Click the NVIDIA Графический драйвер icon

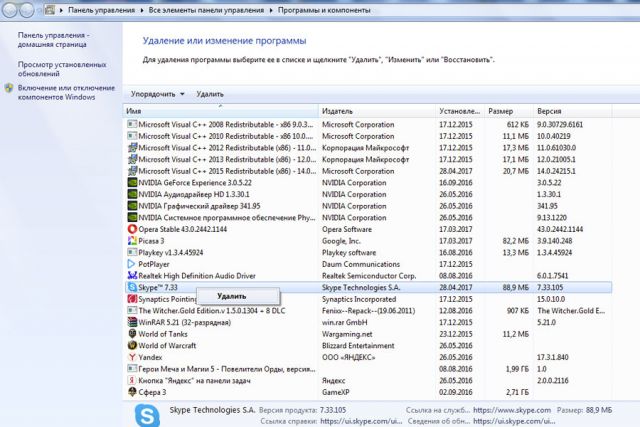click(x=132, y=206)
